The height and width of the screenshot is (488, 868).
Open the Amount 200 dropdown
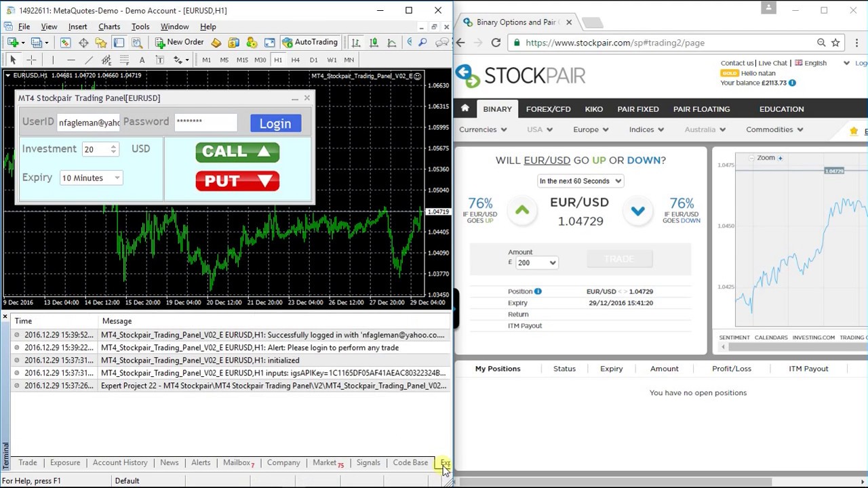click(x=536, y=263)
